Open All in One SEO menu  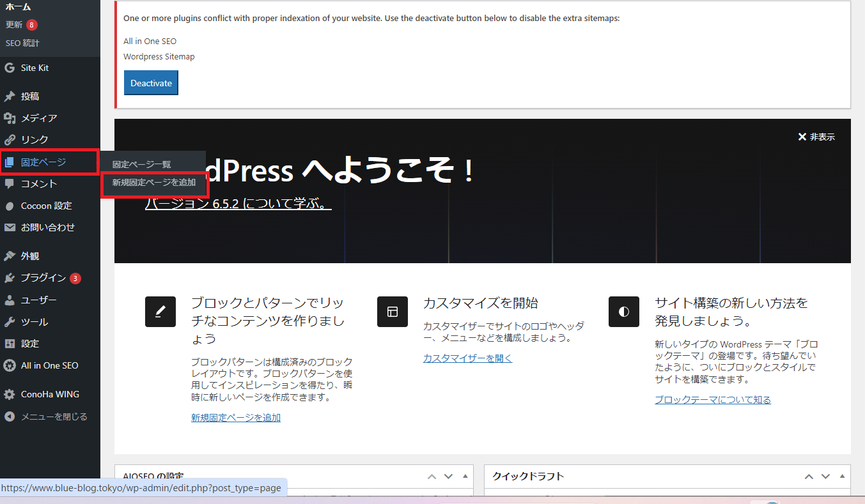pos(50,365)
